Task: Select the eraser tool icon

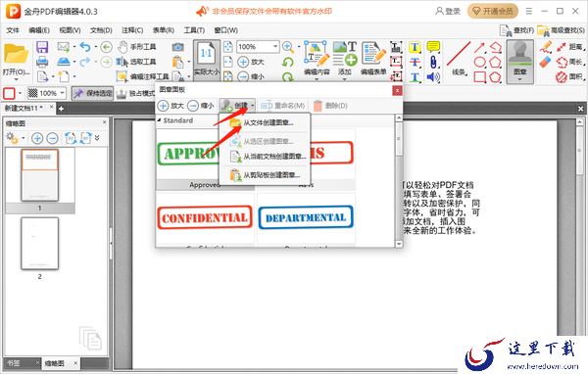Action: point(546,62)
